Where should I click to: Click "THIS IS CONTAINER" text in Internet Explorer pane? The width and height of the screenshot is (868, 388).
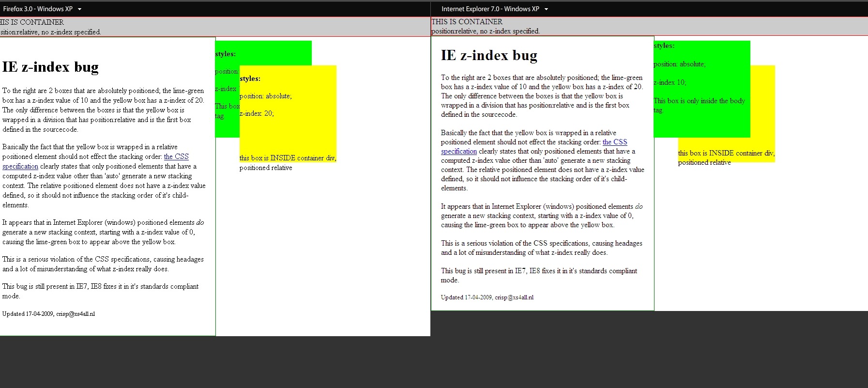(x=467, y=22)
